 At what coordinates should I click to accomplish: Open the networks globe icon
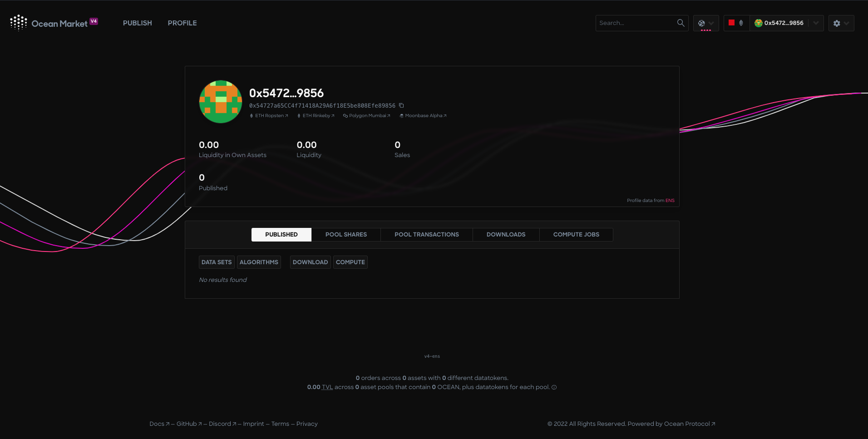point(702,23)
